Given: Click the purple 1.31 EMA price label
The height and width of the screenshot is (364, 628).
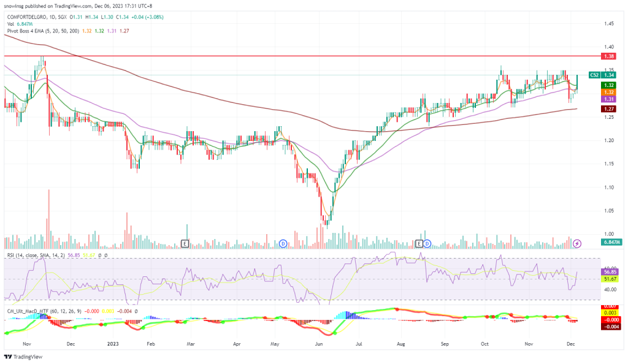Looking at the screenshot, I should click(609, 99).
